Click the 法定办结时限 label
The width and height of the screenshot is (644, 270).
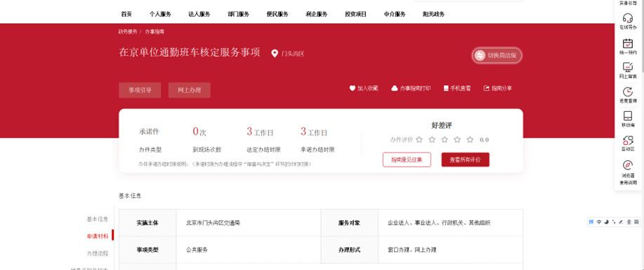coord(263,150)
